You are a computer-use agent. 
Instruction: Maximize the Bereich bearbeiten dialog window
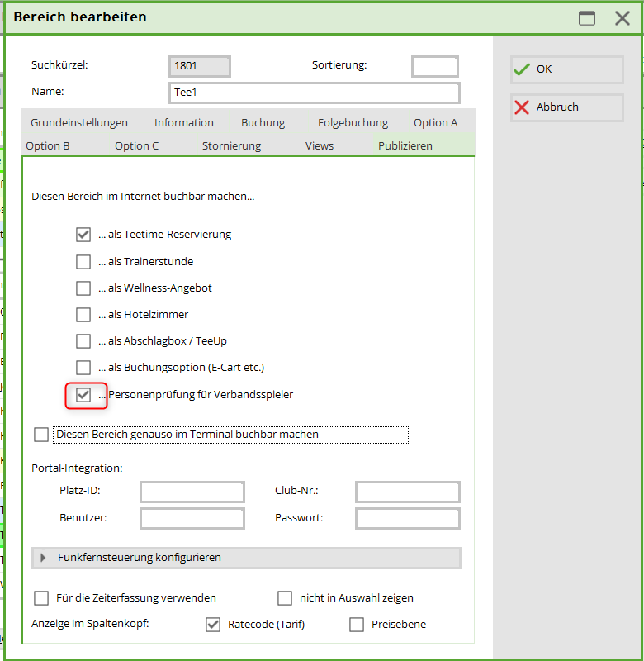tap(587, 18)
